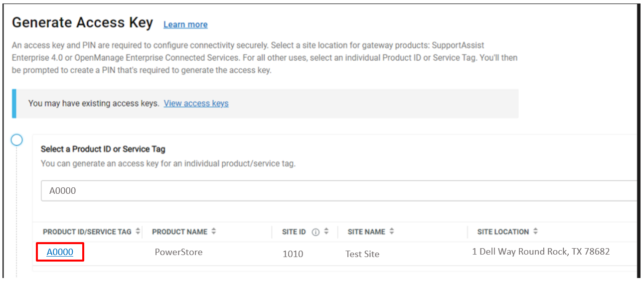
Task: Open the View access keys link
Action: point(196,104)
